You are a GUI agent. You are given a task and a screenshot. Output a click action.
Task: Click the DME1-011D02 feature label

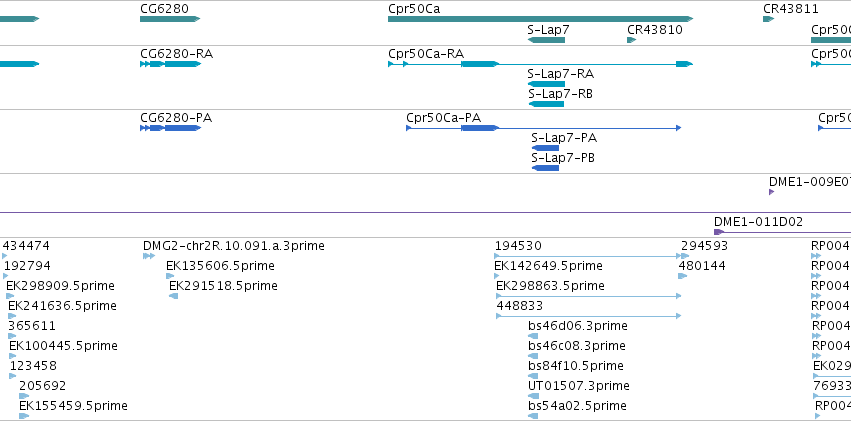758,221
